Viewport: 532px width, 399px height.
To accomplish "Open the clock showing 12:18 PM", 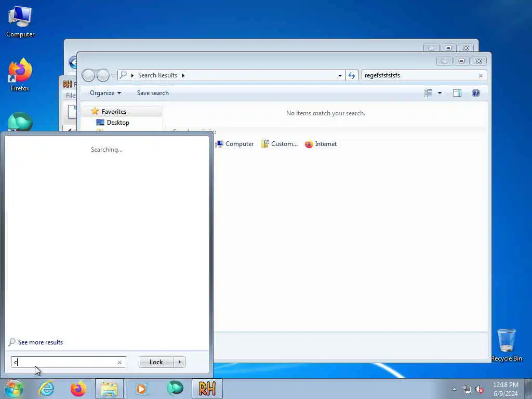I will [x=506, y=389].
